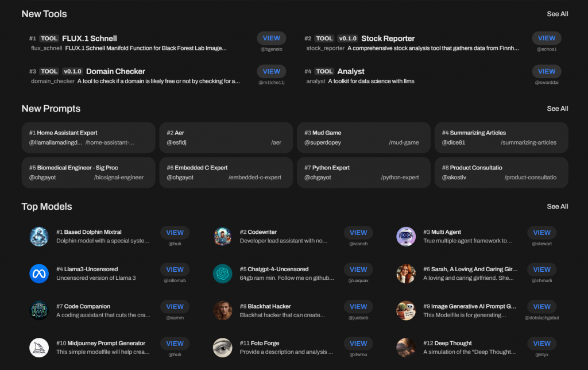Click the @dotslashgabut author handle
The height and width of the screenshot is (370, 588).
click(542, 318)
